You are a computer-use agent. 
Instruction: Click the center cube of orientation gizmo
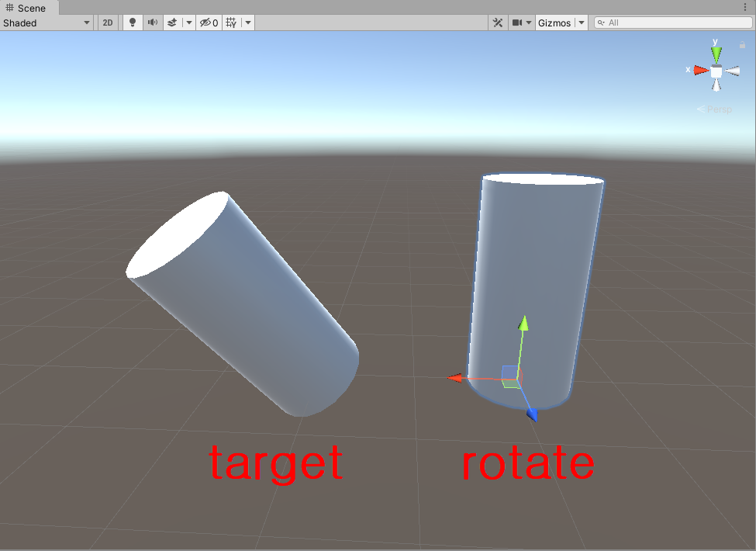716,72
